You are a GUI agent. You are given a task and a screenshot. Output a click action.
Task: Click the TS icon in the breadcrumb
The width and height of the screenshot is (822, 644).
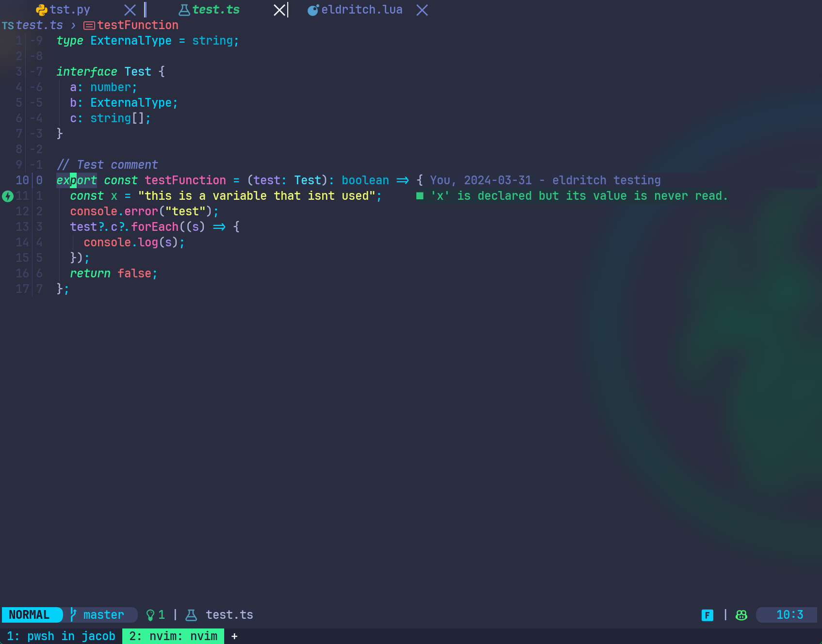click(8, 26)
